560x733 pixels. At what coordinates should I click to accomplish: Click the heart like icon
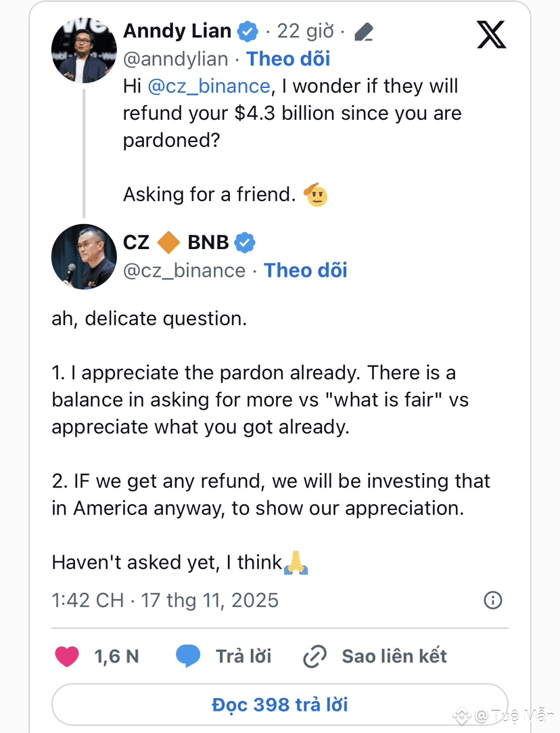[67, 656]
